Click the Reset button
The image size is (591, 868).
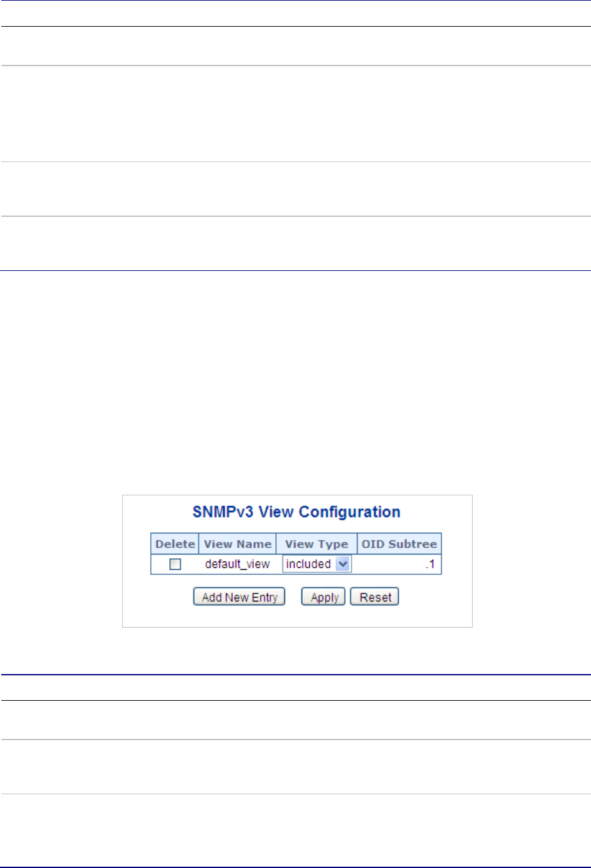point(375,597)
